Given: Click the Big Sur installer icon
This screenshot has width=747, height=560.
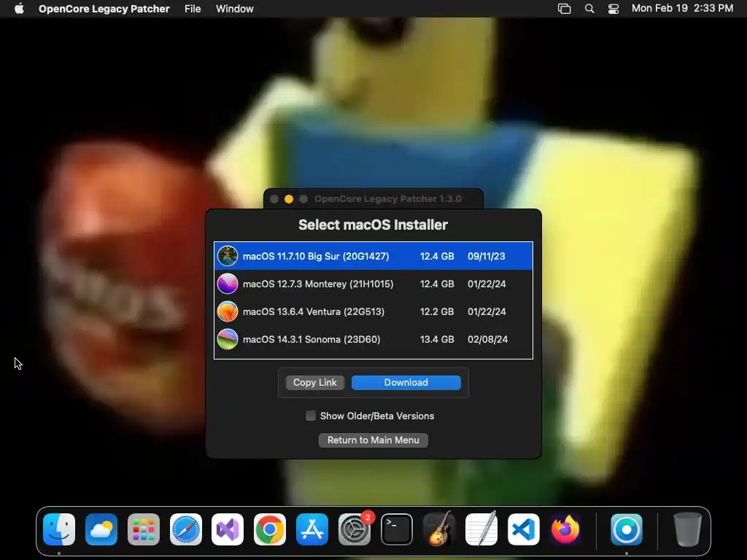Looking at the screenshot, I should pyautogui.click(x=228, y=256).
